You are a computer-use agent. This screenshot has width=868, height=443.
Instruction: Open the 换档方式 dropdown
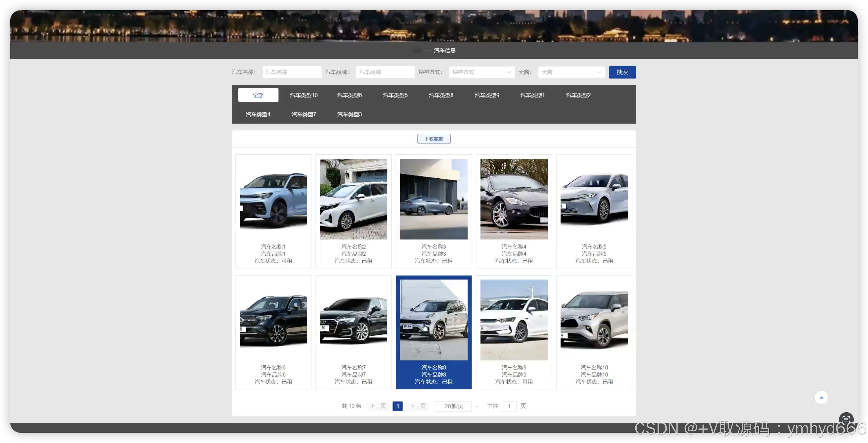[x=481, y=72]
